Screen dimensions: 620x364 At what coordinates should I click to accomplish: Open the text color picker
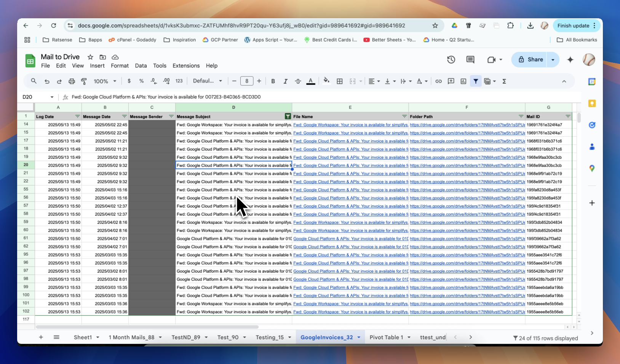(311, 81)
